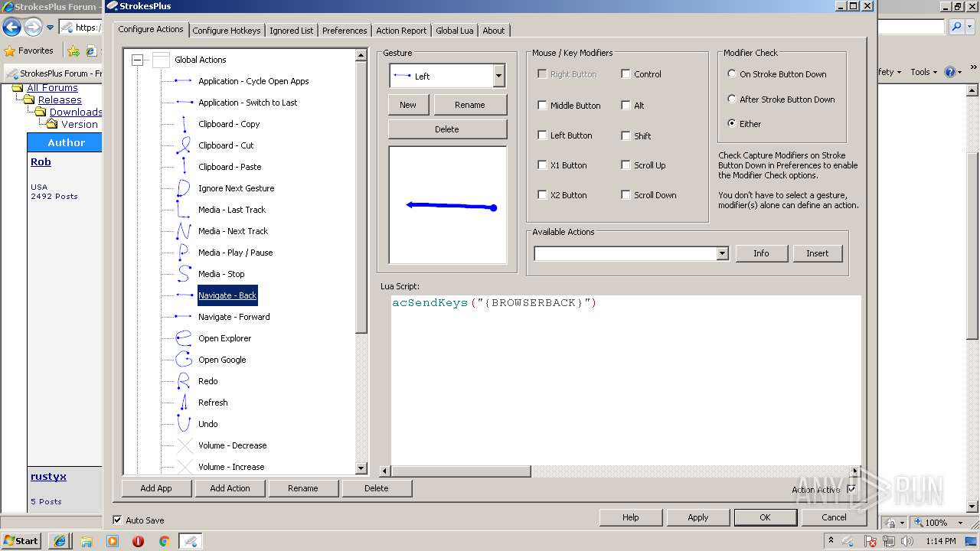
Task: Click the N gesture icon for Media - Next Track
Action: (184, 230)
